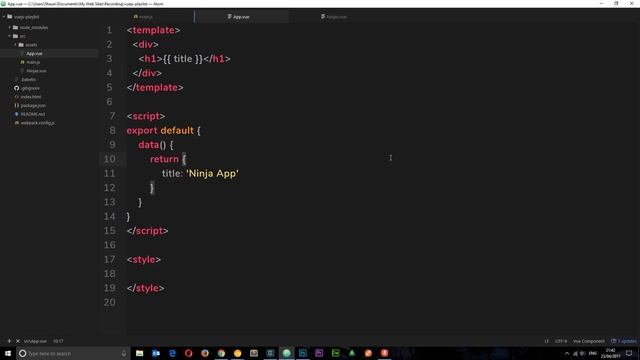
Task: Click the Atom icon in taskbar
Action: pyautogui.click(x=287, y=353)
